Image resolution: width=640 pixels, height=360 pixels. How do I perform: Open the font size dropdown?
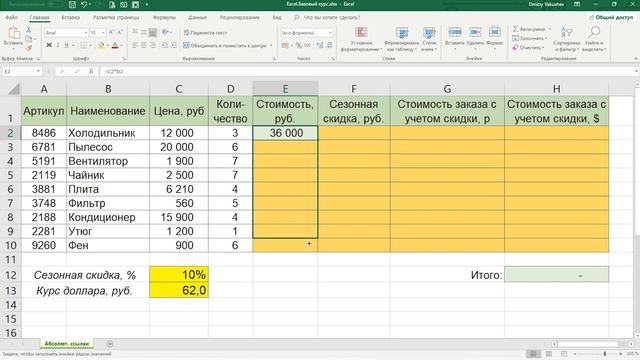104,33
